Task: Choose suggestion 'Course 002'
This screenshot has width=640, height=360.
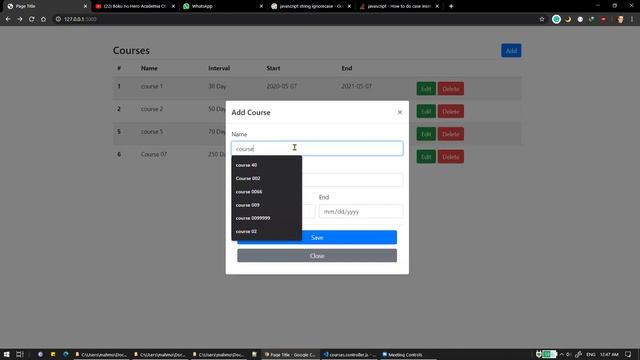Action: point(267,178)
